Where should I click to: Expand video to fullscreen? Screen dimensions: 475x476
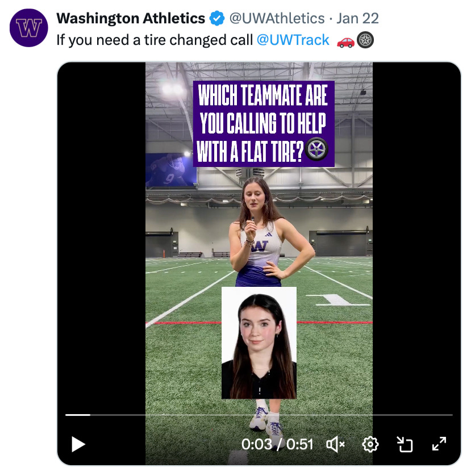point(439,444)
